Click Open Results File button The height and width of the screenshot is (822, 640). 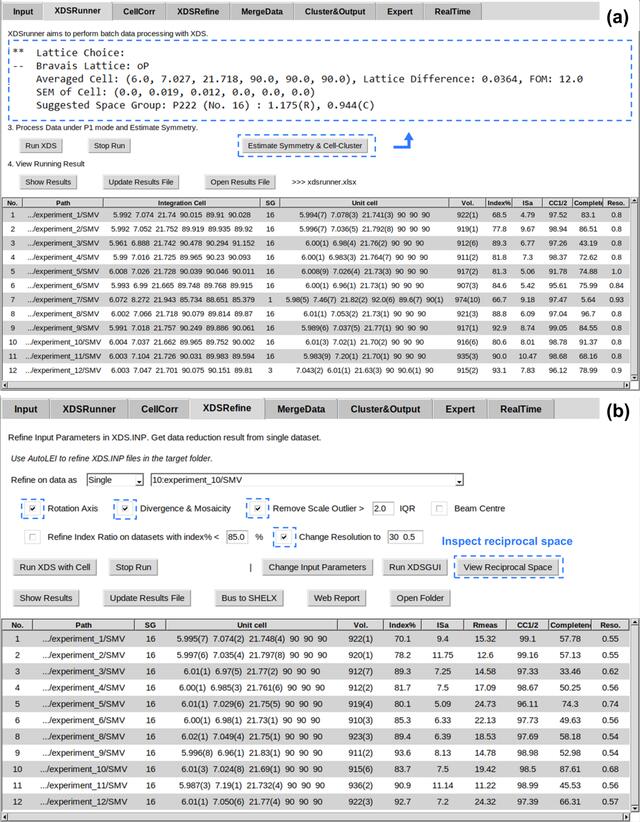coord(240,182)
